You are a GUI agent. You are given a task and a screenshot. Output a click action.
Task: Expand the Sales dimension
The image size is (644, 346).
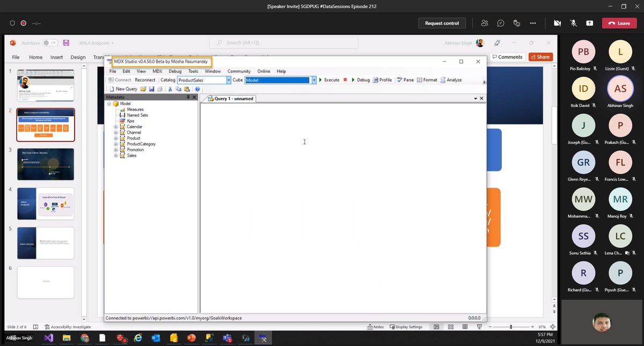click(x=115, y=156)
